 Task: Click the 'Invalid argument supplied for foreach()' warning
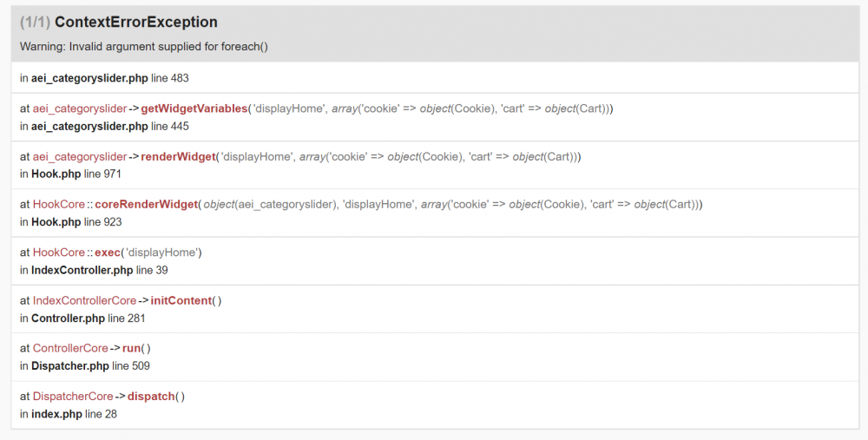(x=144, y=47)
